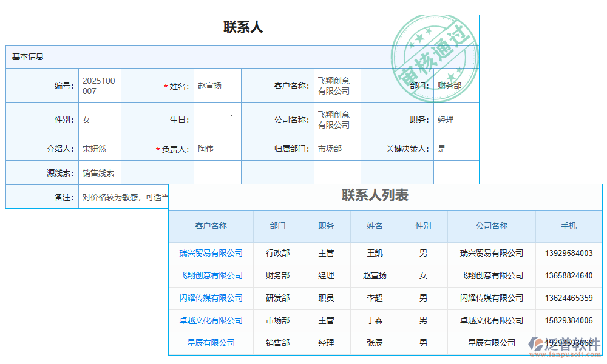Click the 源线索 field showing 销售线索

(99, 172)
